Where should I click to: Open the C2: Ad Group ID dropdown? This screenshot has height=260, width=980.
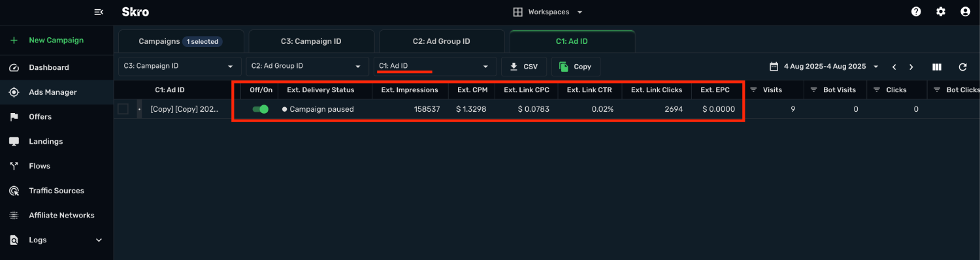coord(306,66)
